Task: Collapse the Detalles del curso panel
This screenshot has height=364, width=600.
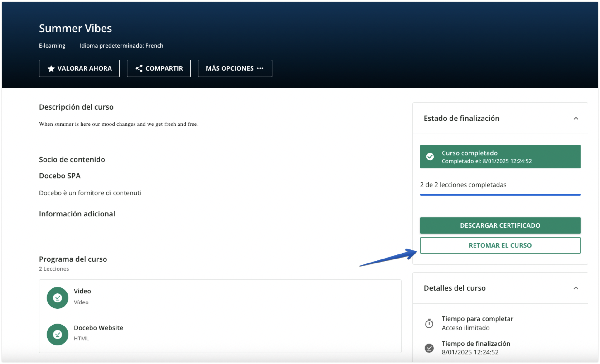Action: click(x=576, y=288)
